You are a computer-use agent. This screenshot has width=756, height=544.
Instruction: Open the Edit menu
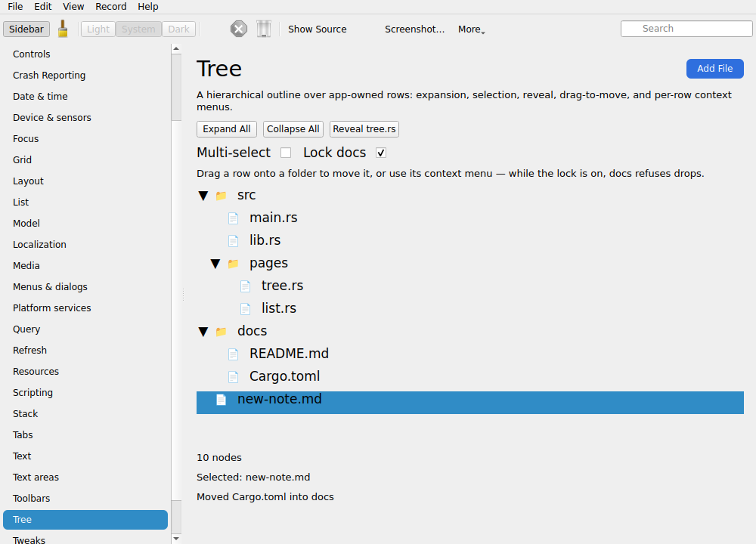click(43, 6)
